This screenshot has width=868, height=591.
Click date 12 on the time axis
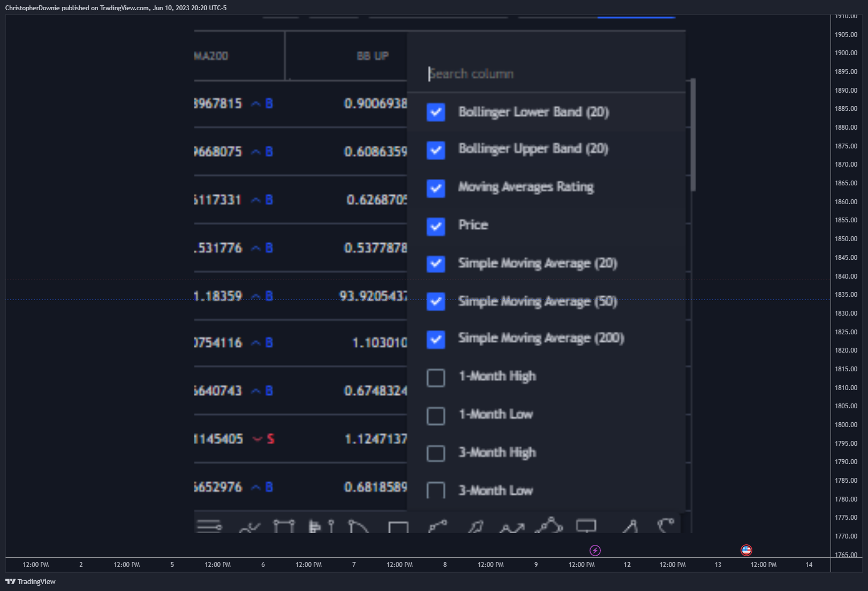click(627, 565)
